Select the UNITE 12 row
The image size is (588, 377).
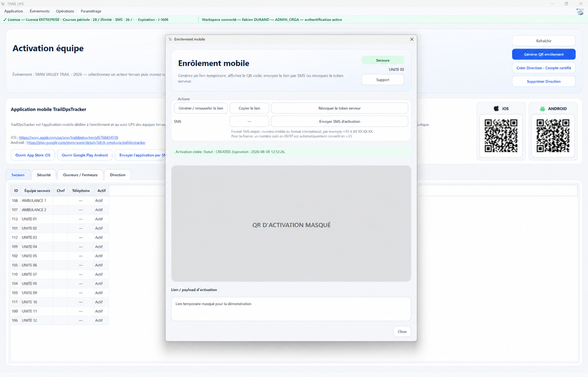[x=60, y=320]
